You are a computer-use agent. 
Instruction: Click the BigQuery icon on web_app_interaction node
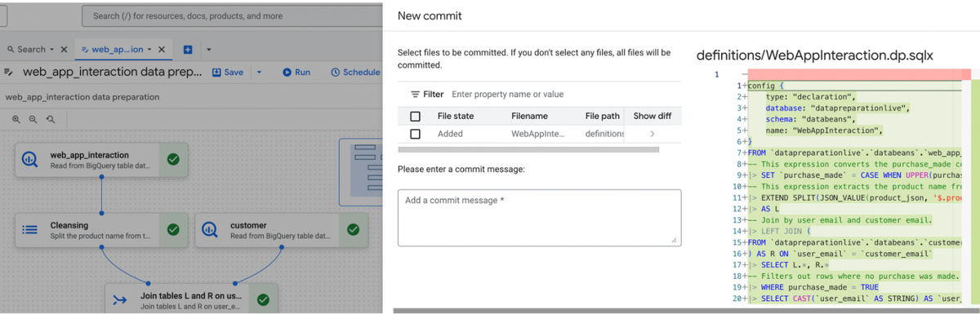point(30,160)
